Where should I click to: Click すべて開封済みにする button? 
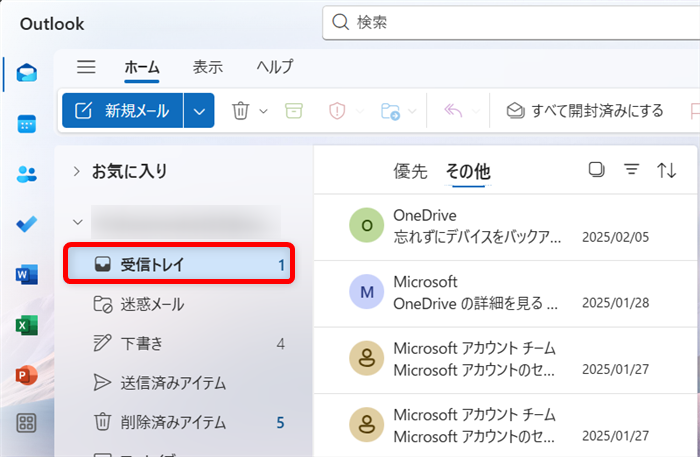585,111
